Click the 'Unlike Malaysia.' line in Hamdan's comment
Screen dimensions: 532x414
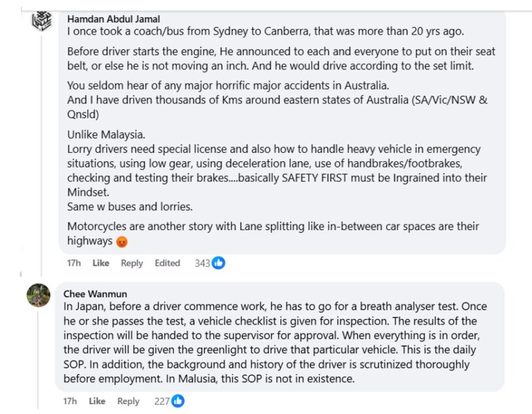coord(106,135)
